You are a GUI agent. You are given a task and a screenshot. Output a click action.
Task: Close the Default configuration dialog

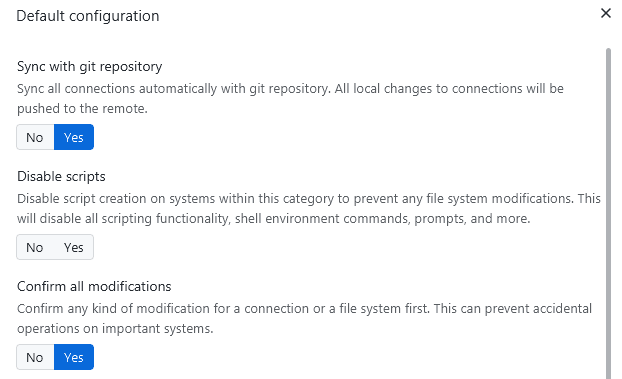tap(605, 13)
